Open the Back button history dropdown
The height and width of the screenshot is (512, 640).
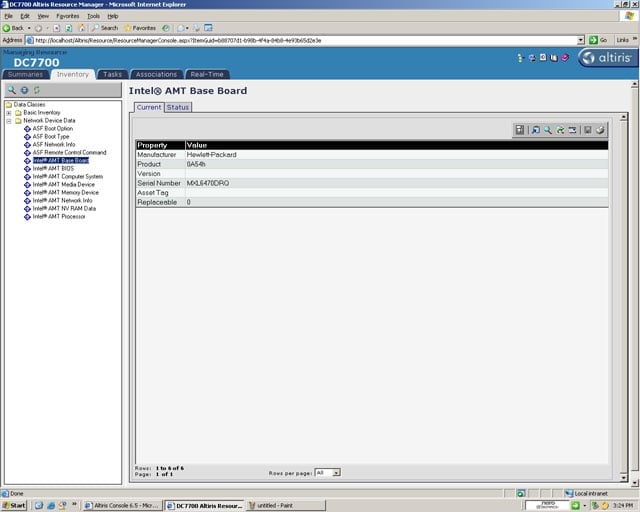(x=29, y=28)
